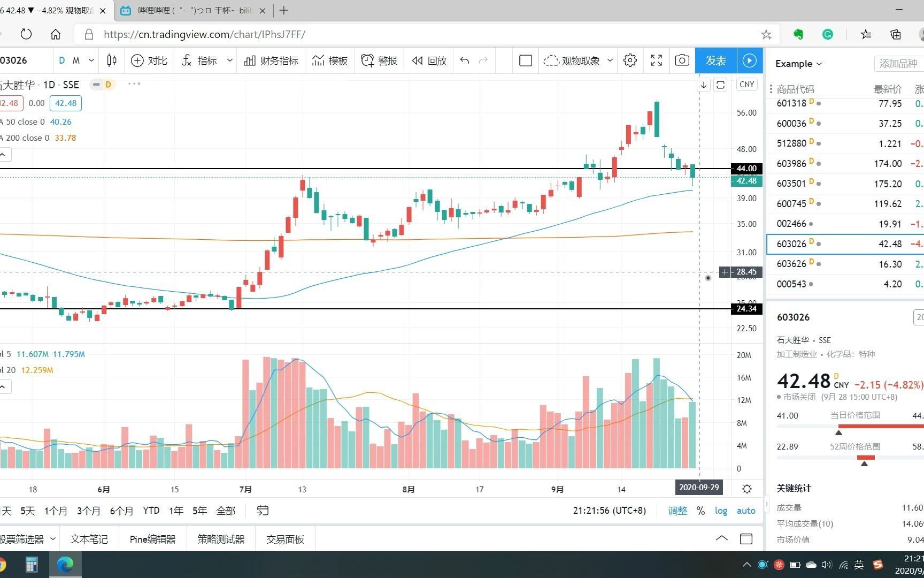Collapse the price indicator legend
This screenshot has height=578, width=924.
(3, 155)
